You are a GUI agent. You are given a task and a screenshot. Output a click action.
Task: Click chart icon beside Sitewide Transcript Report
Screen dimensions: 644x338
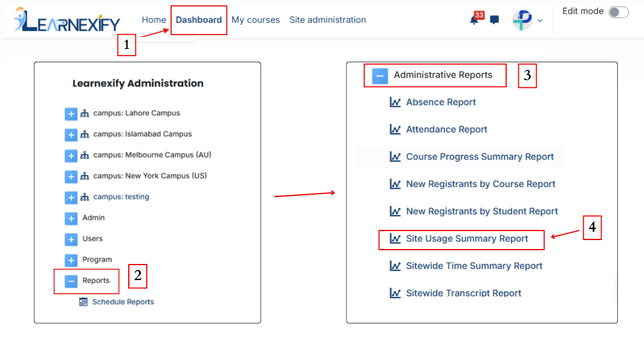(395, 293)
